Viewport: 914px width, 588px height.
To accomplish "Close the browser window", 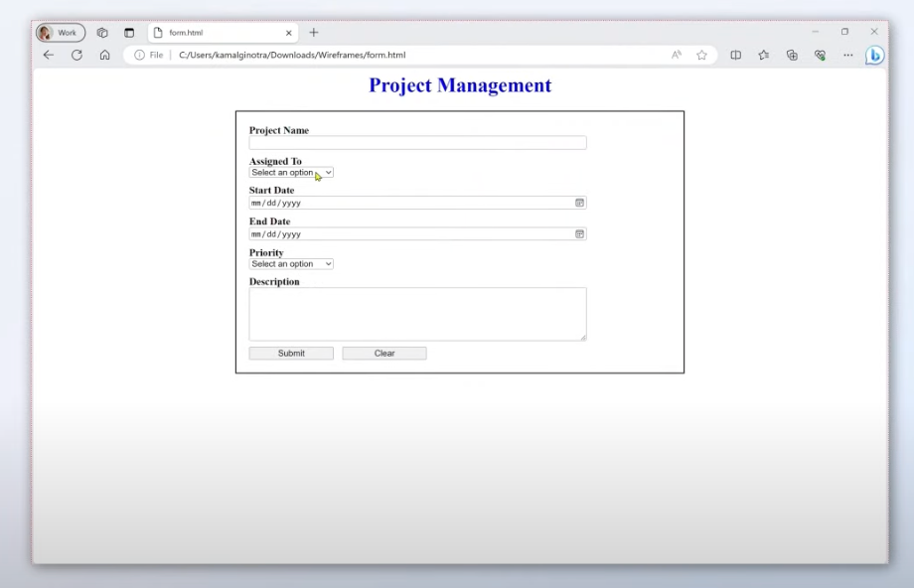I will coord(874,32).
